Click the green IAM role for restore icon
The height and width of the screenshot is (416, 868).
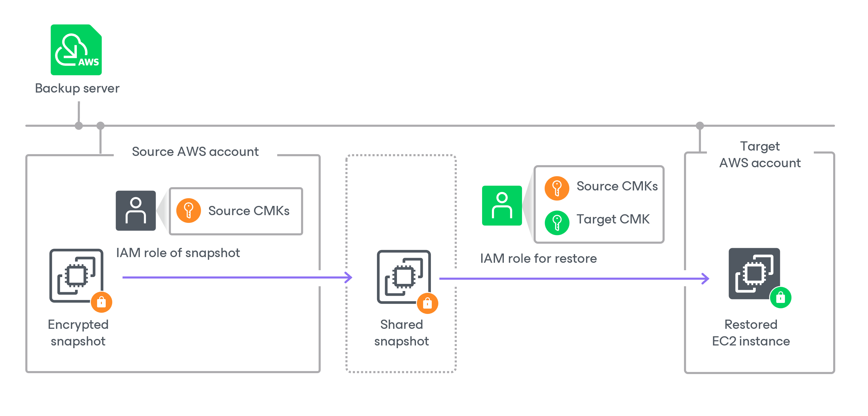click(501, 206)
